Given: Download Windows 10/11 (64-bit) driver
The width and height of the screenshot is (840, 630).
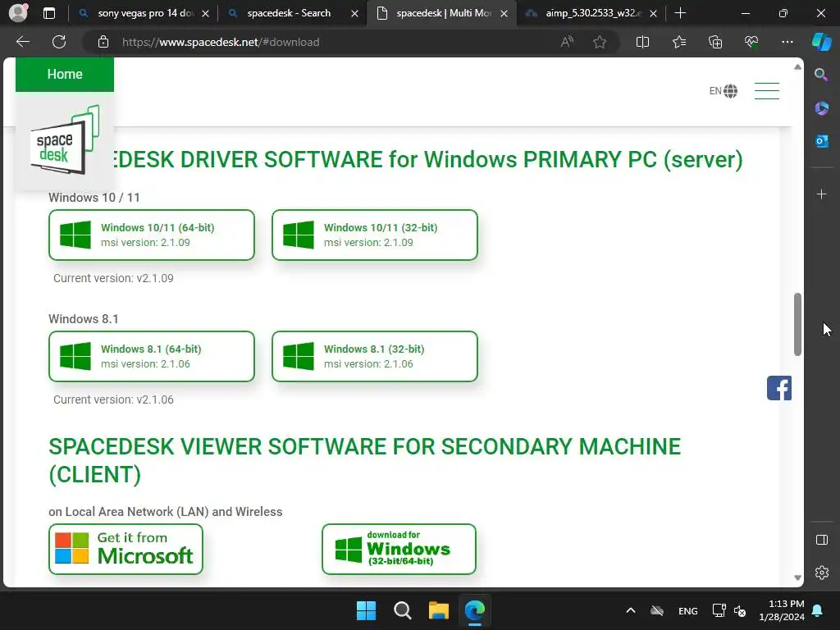Looking at the screenshot, I should pos(152,235).
